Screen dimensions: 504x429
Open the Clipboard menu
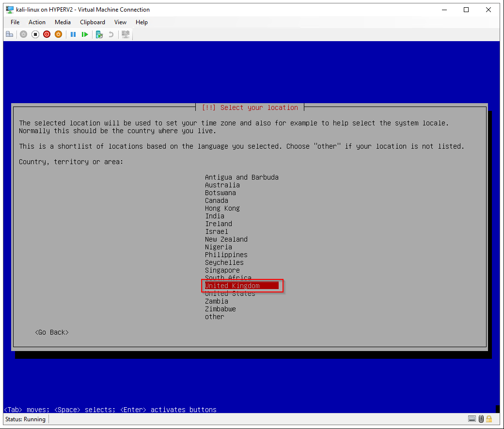pyautogui.click(x=92, y=22)
